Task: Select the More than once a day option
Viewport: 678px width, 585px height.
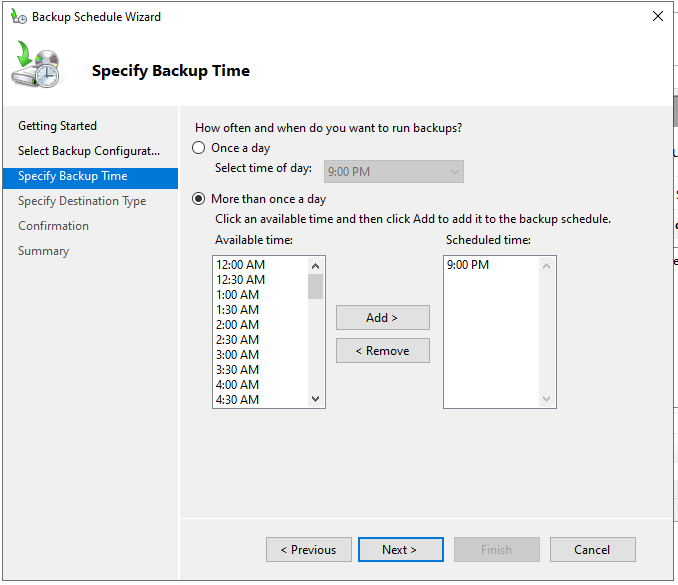Action: coord(199,199)
